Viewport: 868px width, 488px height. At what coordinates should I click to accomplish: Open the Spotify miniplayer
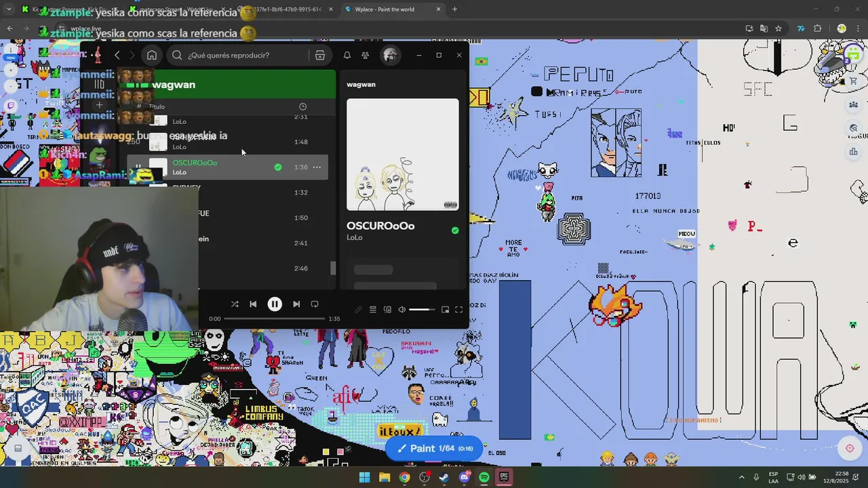[x=445, y=310]
